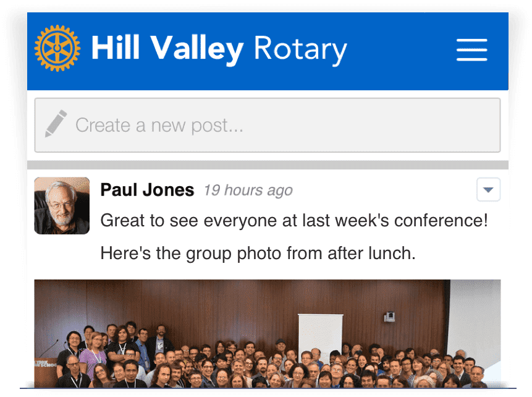Viewport: 532px width, 397px height.
Task: Click the pencil icon in post box
Action: pos(56,124)
